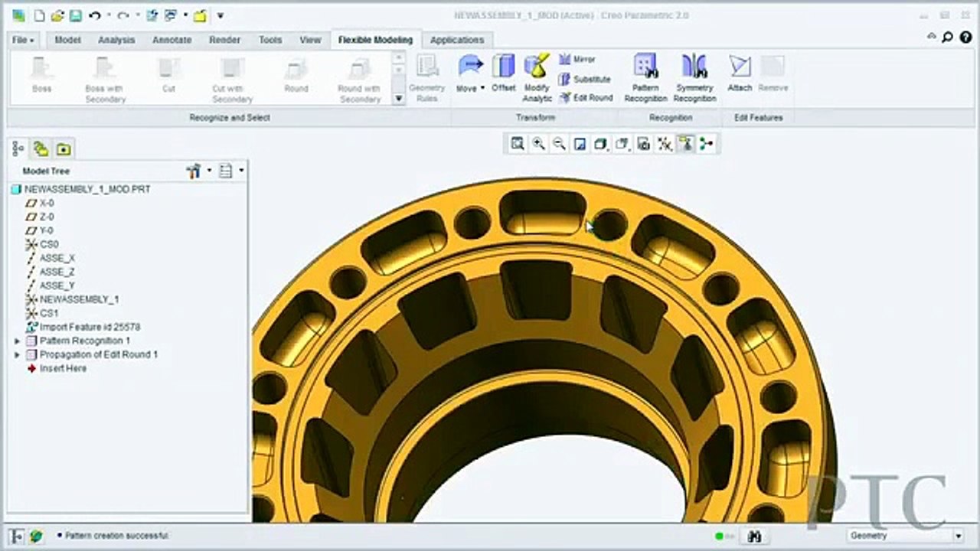Viewport: 980px width, 551px height.
Task: Click the Zoom Out icon
Action: [560, 143]
